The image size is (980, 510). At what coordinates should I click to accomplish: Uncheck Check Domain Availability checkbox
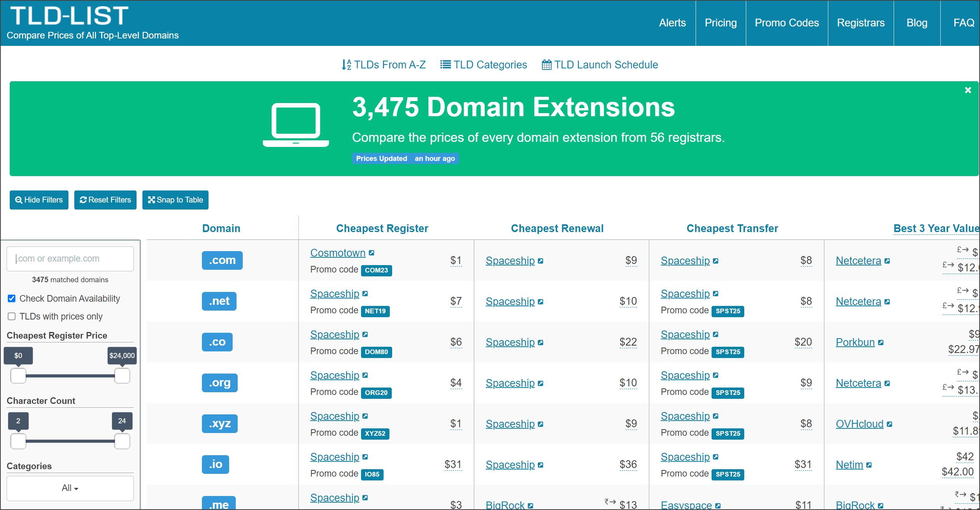pyautogui.click(x=12, y=299)
